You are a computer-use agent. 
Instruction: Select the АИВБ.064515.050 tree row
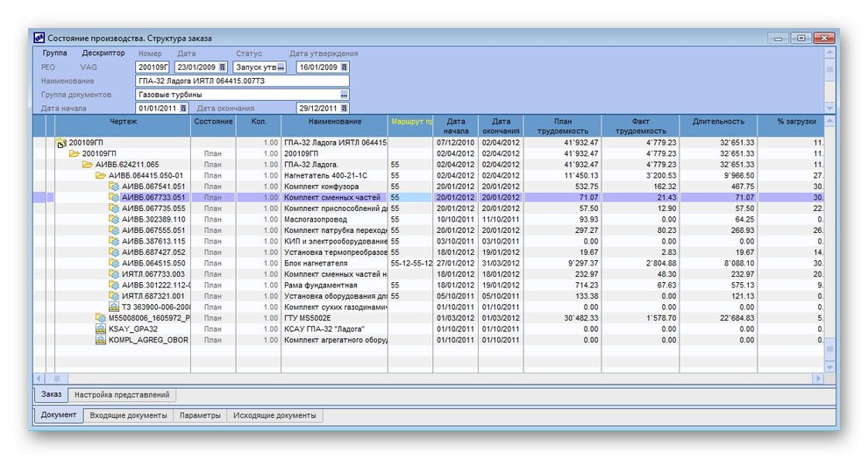pyautogui.click(x=153, y=263)
